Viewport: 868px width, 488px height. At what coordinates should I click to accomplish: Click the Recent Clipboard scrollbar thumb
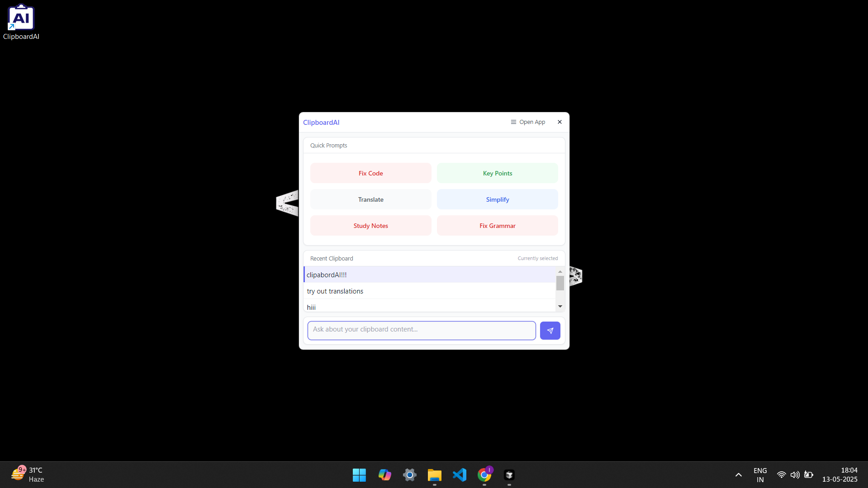pyautogui.click(x=560, y=283)
